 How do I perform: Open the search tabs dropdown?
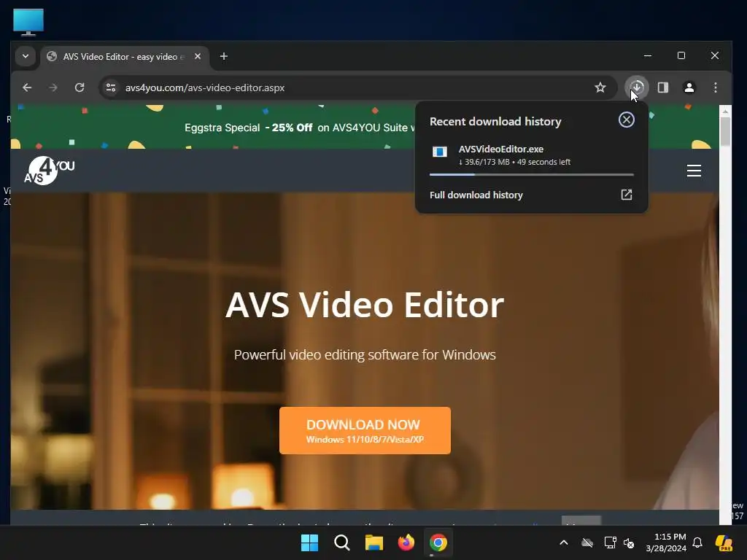26,56
